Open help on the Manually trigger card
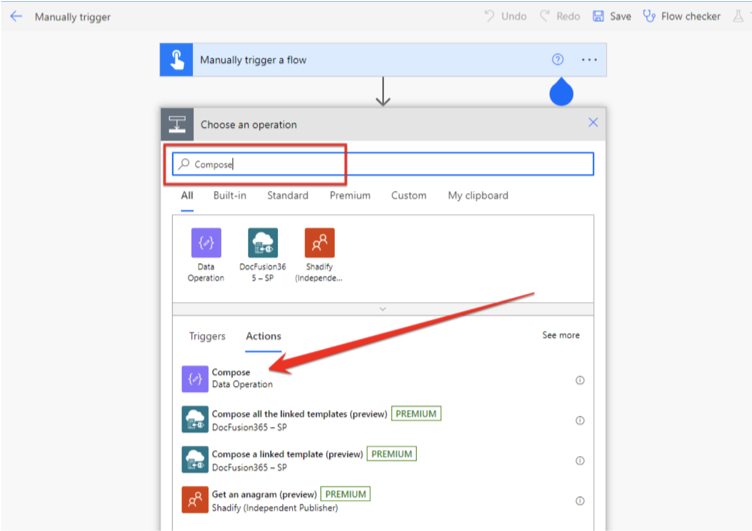 pos(557,59)
